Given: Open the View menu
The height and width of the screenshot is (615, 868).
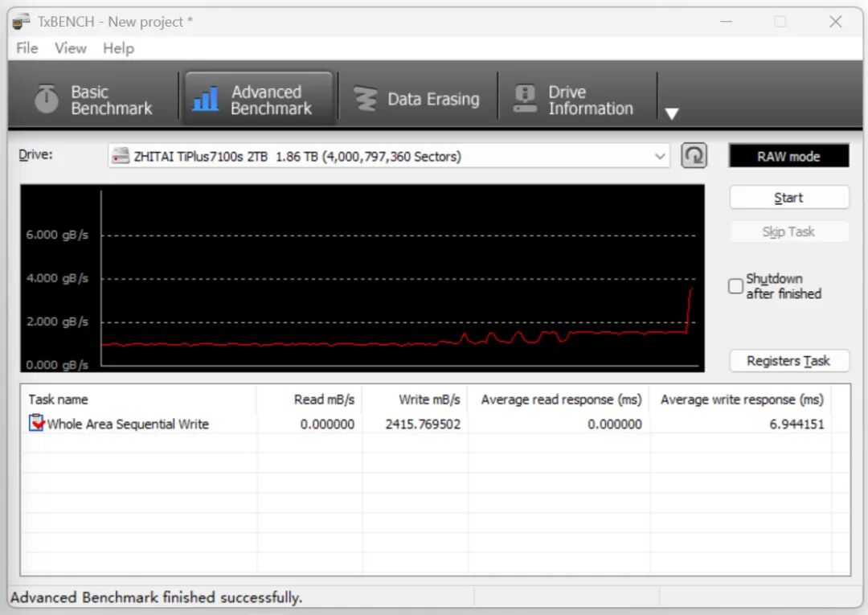Looking at the screenshot, I should coord(71,48).
